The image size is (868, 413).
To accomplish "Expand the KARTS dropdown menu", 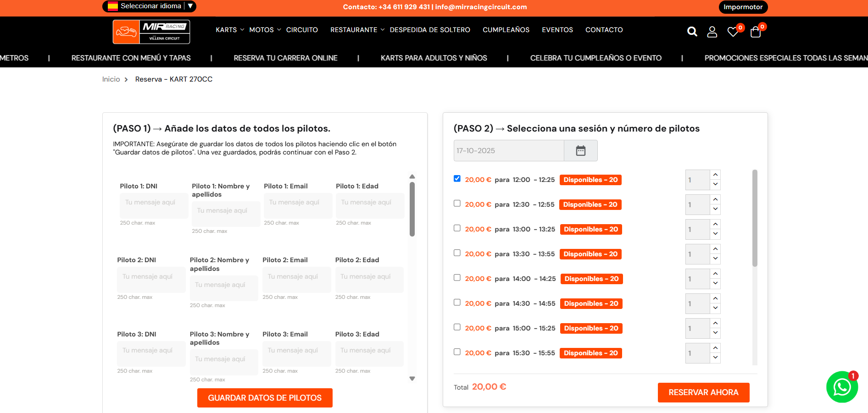I will click(x=230, y=30).
